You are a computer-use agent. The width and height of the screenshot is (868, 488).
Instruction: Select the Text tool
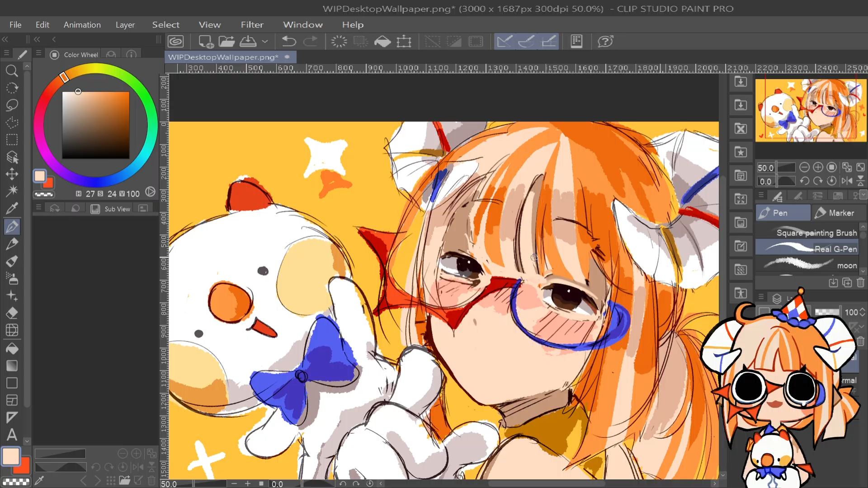12,435
